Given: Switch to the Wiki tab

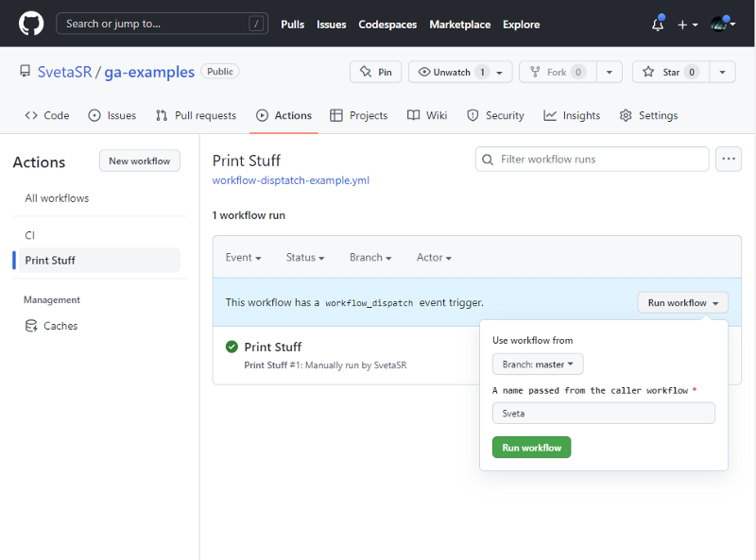Looking at the screenshot, I should (427, 115).
